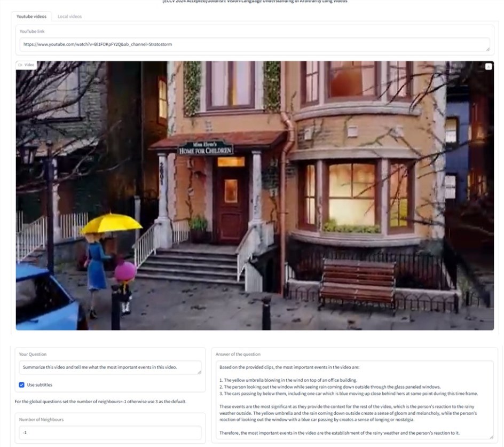Click the Number of Neighbours input field

109,433
